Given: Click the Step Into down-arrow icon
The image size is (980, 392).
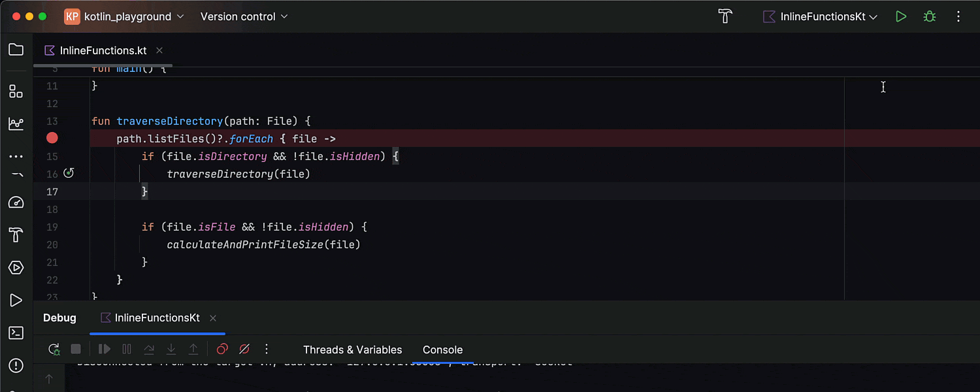Looking at the screenshot, I should tap(171, 349).
